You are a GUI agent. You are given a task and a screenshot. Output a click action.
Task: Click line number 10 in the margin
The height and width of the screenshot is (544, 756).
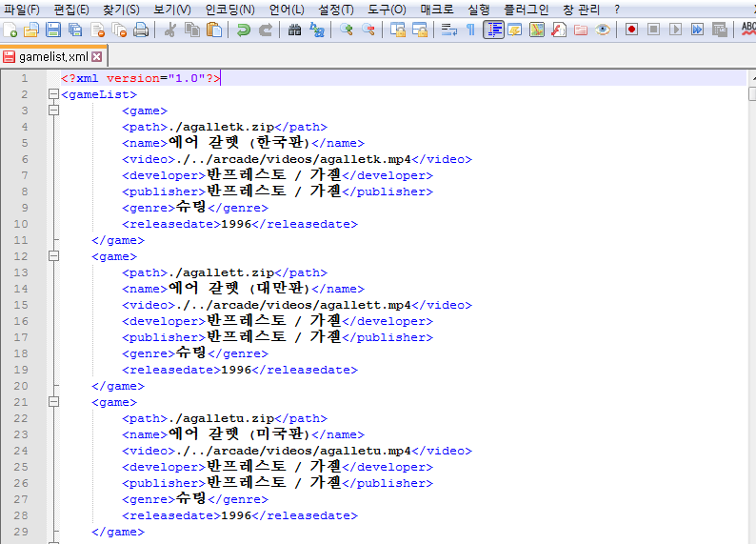click(x=21, y=224)
